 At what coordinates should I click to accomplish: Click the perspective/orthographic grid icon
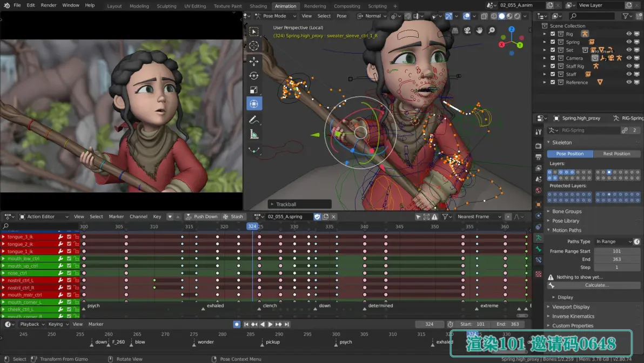(455, 30)
